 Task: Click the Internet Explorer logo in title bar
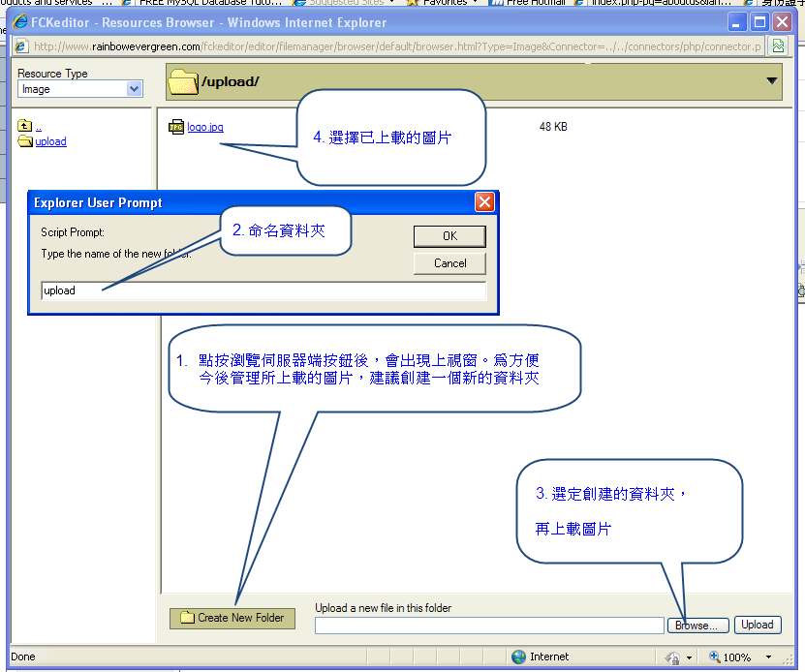(x=18, y=22)
